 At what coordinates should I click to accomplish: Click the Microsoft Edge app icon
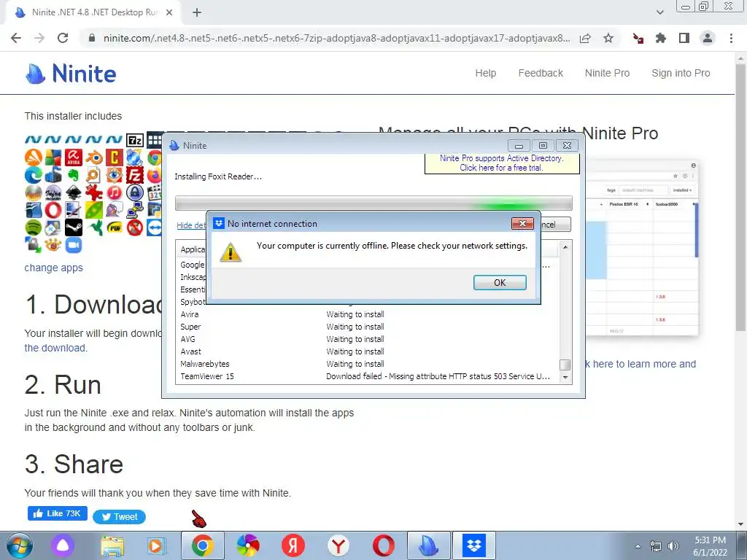[x=34, y=175]
